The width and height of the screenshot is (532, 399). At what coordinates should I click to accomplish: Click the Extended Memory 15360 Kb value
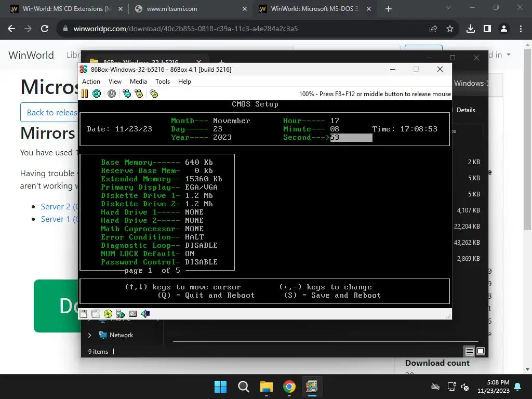(204, 179)
